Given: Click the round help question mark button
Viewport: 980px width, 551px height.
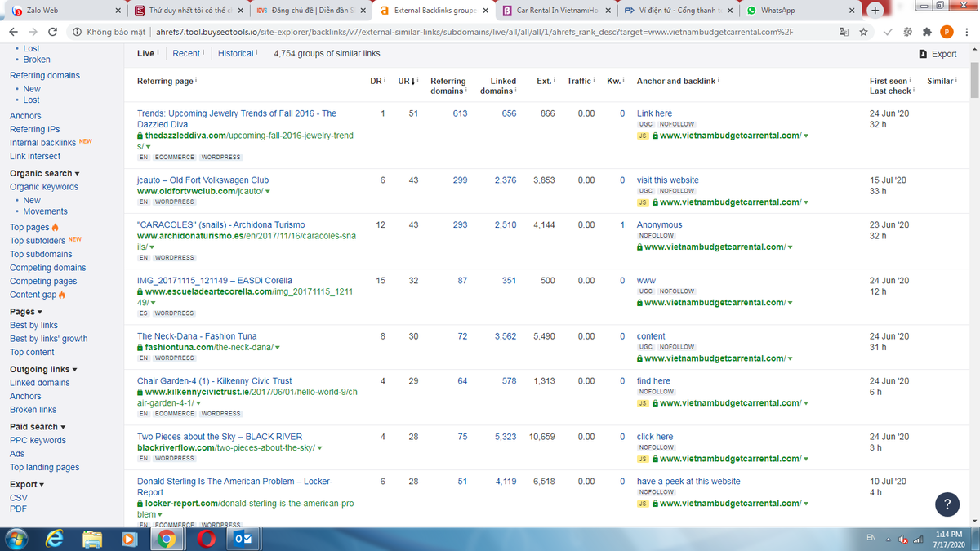Looking at the screenshot, I should [x=947, y=504].
